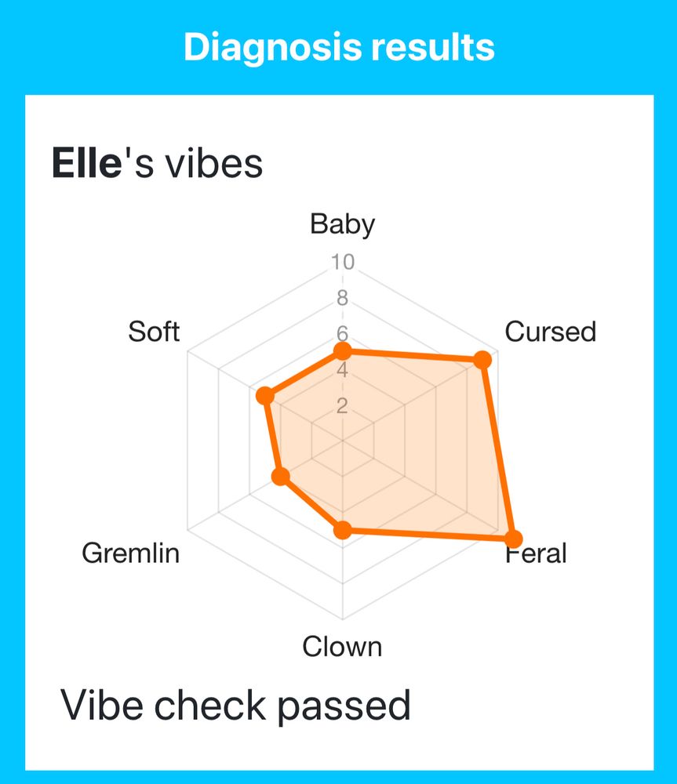Screen dimensions: 677x784
Task: Click the Cursed orange data point
Action: (x=483, y=360)
